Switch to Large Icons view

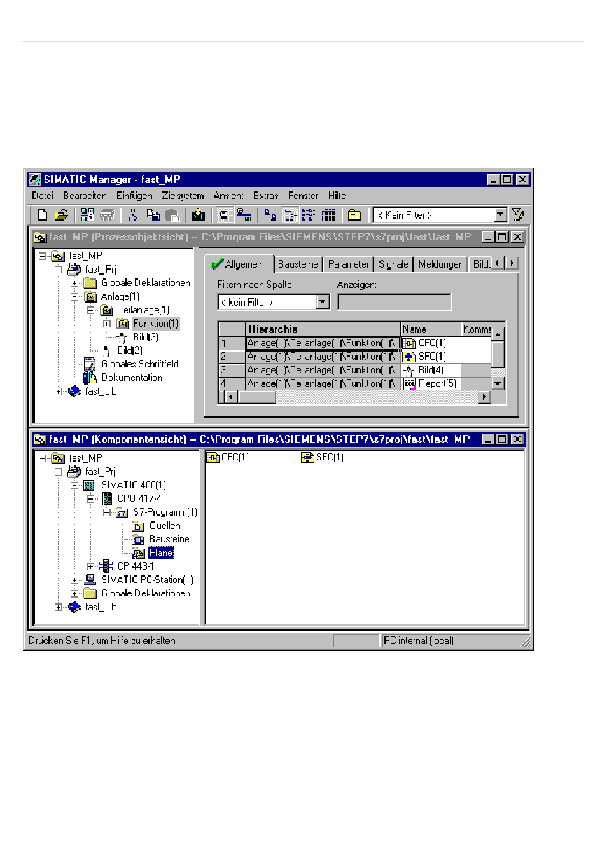270,215
